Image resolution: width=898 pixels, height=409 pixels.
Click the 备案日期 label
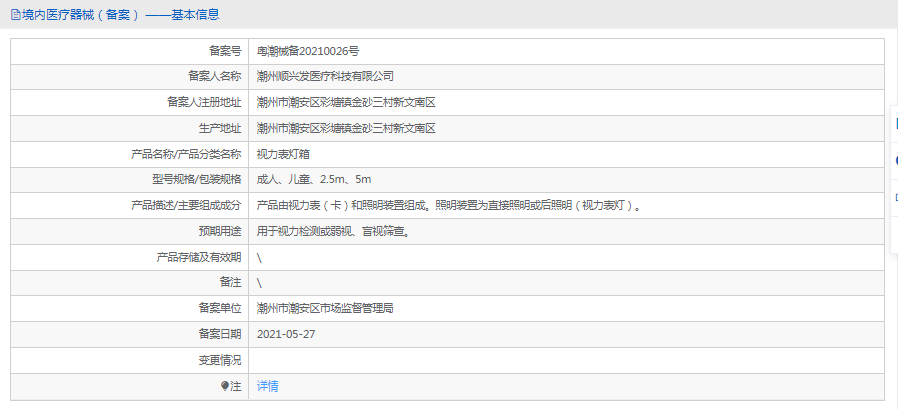220,334
